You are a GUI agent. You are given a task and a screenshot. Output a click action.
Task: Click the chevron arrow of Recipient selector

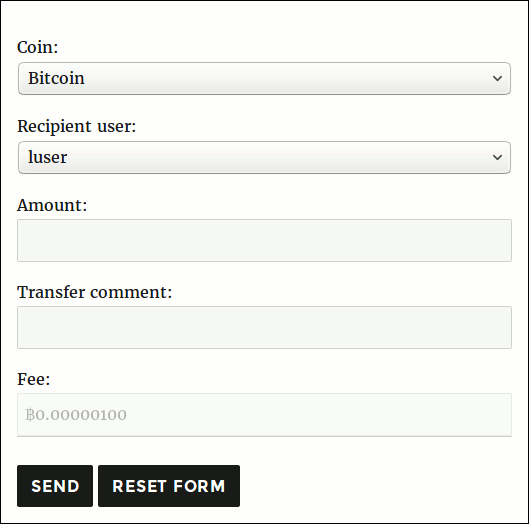coord(497,158)
